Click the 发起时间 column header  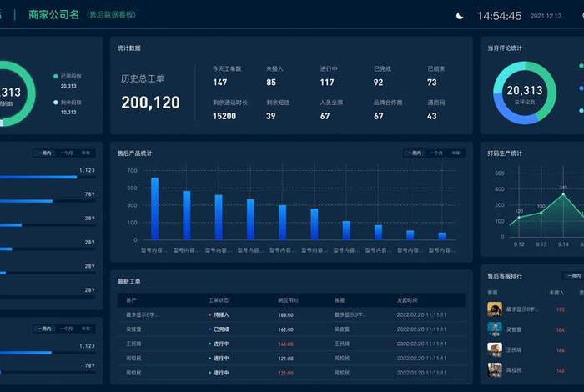click(x=406, y=299)
